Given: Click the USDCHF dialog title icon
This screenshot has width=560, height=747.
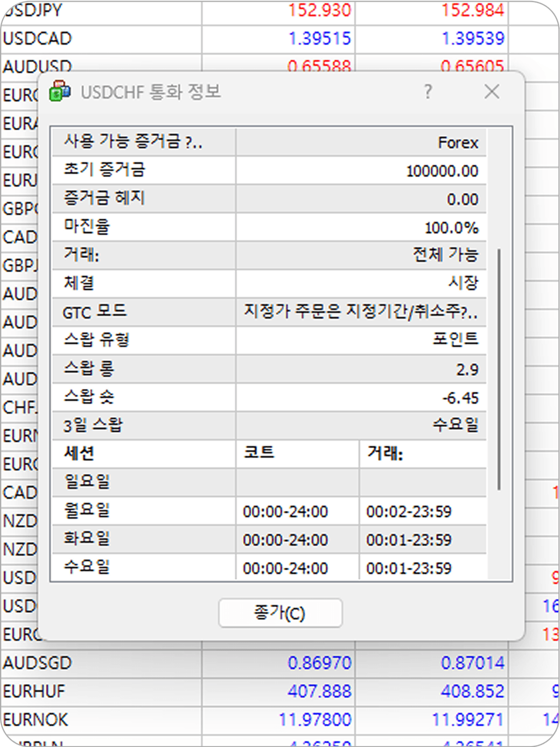Looking at the screenshot, I should (x=60, y=92).
